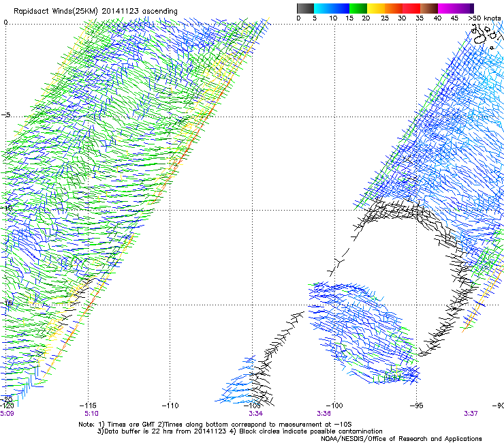Click the purple '5:10' time label
This screenshot has height=443, width=504.
point(92,414)
